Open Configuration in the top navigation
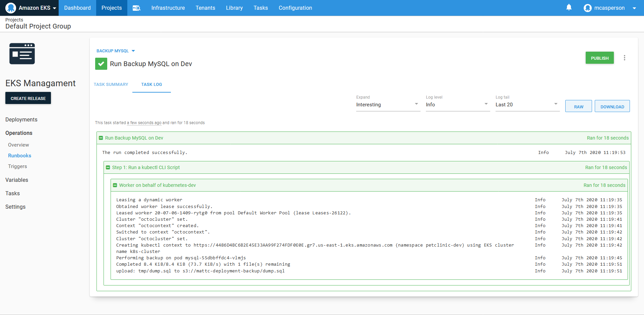The width and height of the screenshot is (644, 315). 295,8
